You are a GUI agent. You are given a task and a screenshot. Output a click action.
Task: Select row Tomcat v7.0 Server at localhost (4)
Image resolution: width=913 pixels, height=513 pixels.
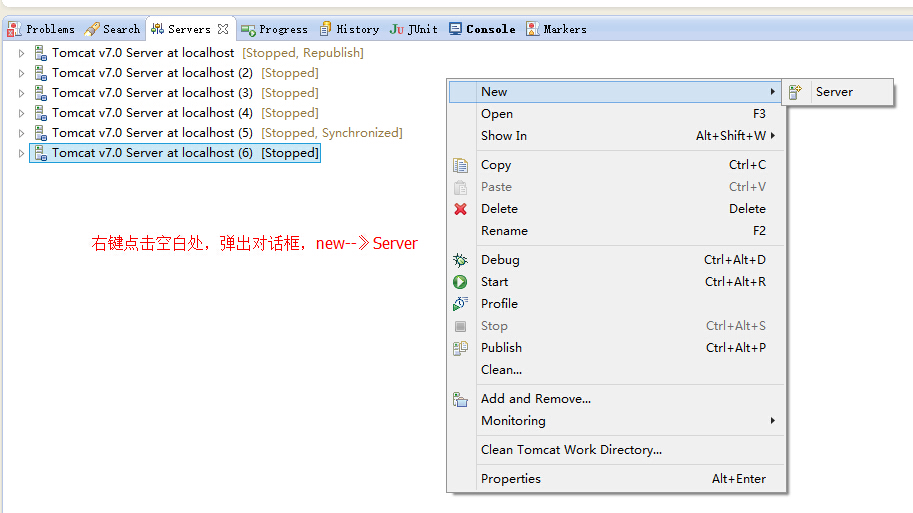click(176, 113)
